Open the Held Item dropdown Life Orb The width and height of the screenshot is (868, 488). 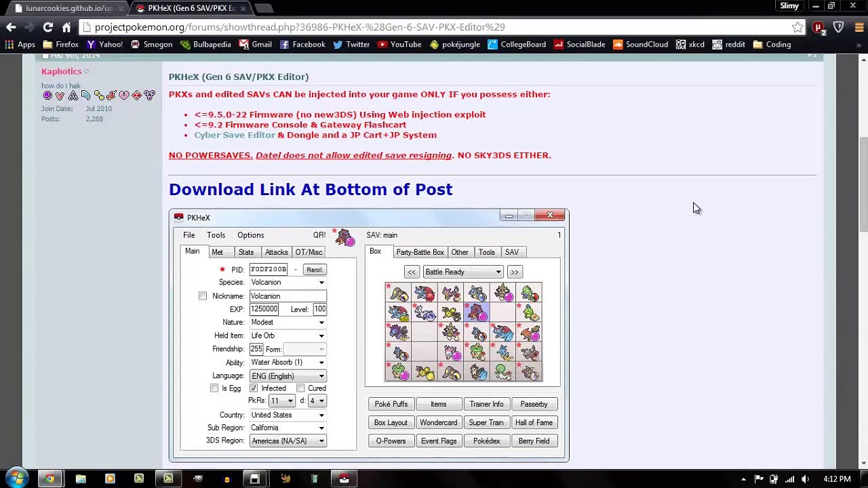tap(288, 335)
